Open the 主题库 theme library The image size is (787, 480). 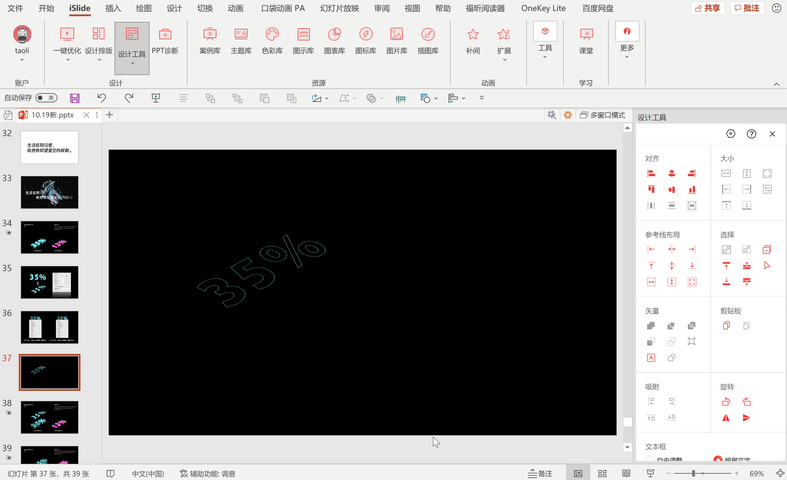[x=241, y=40]
